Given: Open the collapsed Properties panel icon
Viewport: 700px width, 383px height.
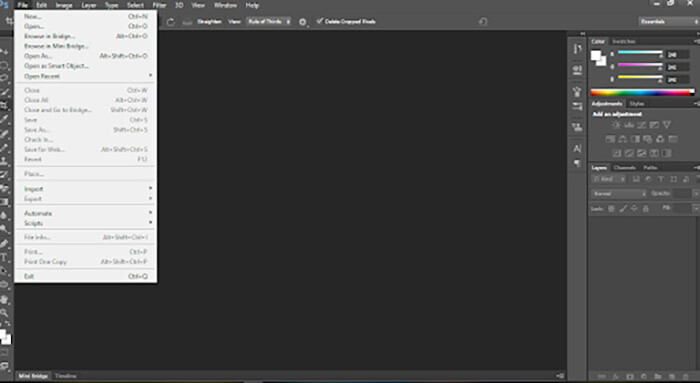Looking at the screenshot, I should [x=577, y=70].
